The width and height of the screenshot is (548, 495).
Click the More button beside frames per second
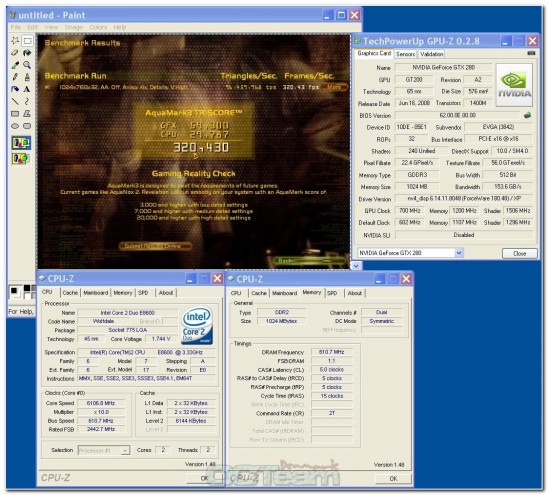[x=335, y=87]
